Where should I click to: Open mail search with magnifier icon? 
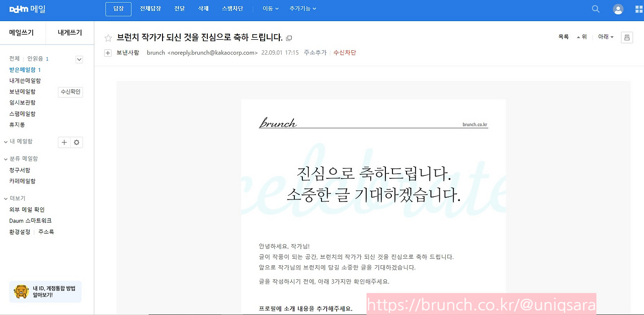pos(595,9)
